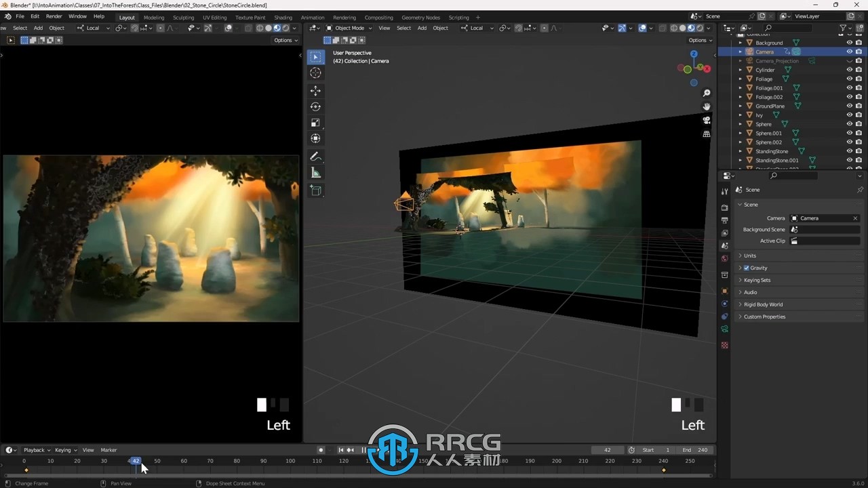Open the View Layer properties tab
Viewport: 868px width, 488px height.
click(x=724, y=233)
